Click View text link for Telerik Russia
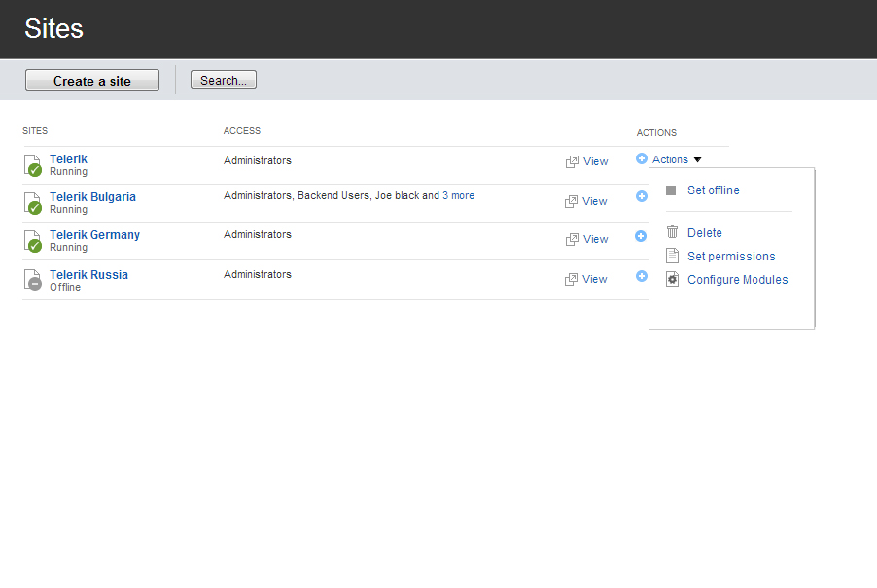Image resolution: width=877 pixels, height=588 pixels. [x=594, y=279]
